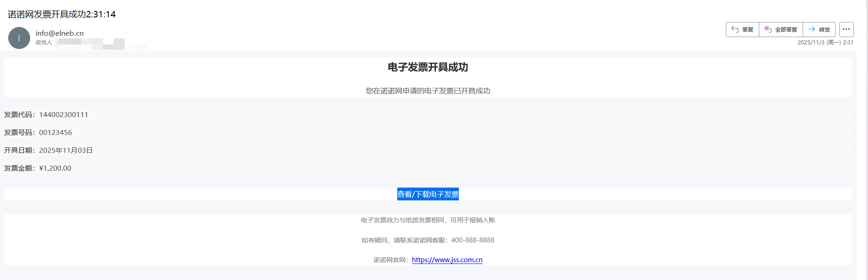Click the email timestamp 2025/11/3 2:31
Screen dimensions: 868x280
(x=825, y=43)
